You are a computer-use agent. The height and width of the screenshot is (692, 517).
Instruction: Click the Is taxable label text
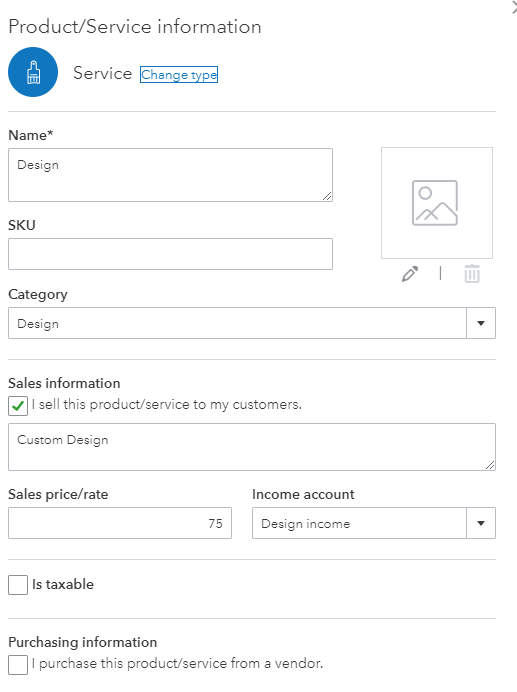click(63, 584)
